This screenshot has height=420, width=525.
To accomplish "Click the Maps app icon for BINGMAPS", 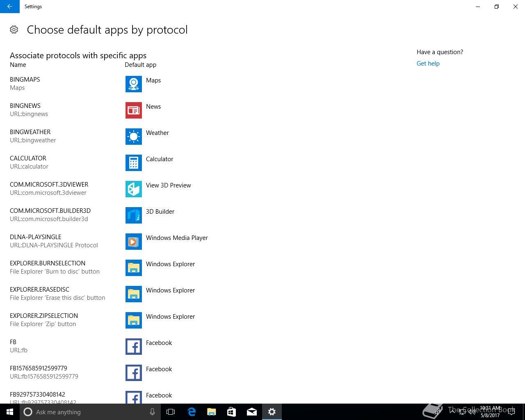I will coord(134,84).
